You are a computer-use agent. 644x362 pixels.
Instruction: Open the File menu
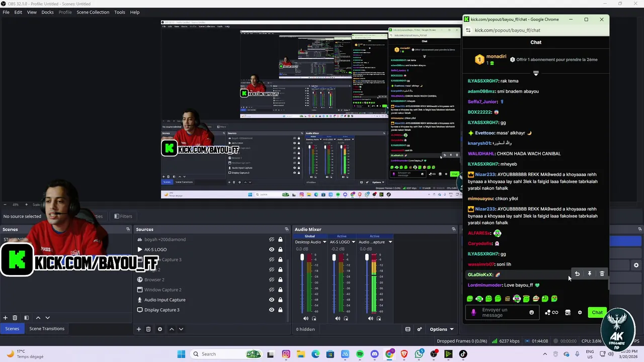pyautogui.click(x=6, y=12)
